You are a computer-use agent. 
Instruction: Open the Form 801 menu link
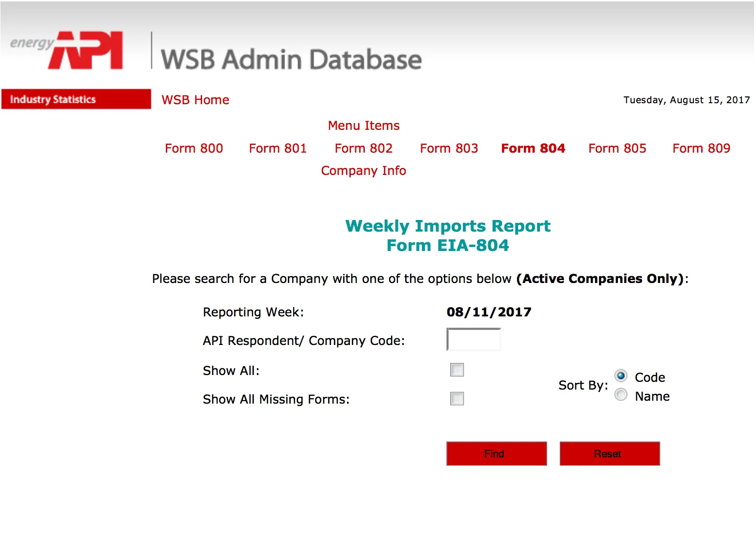(278, 148)
